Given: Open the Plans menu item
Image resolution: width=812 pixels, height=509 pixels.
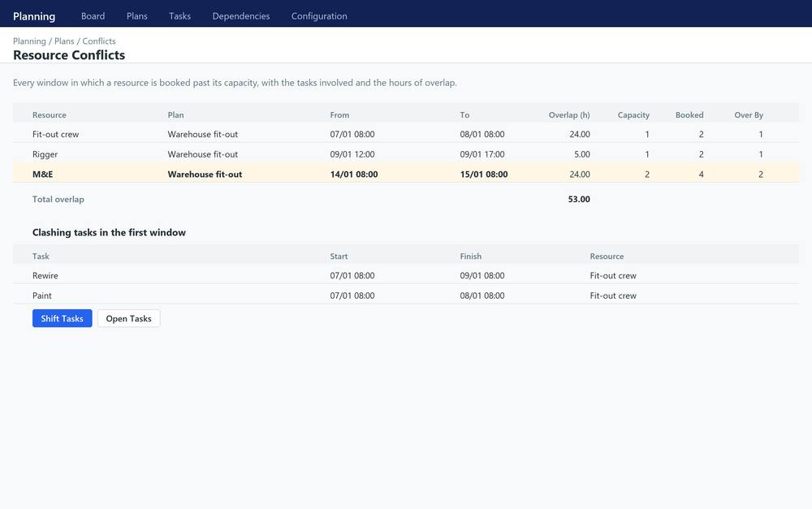Looking at the screenshot, I should 136,16.
